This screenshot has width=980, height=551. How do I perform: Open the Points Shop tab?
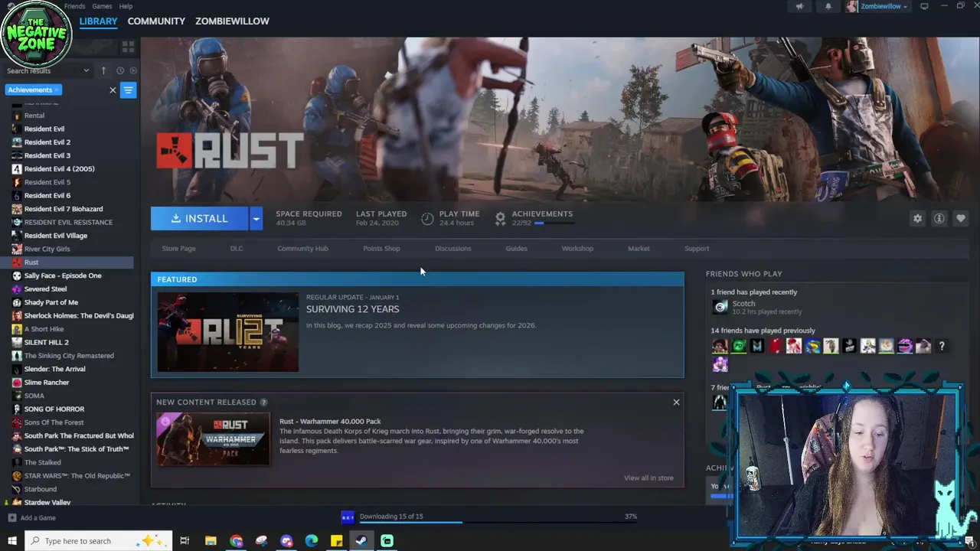381,249
